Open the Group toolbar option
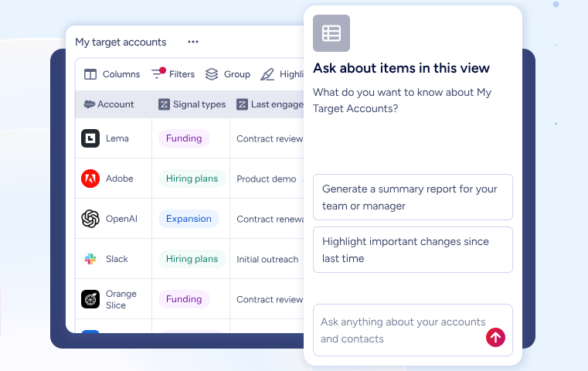 coord(228,74)
